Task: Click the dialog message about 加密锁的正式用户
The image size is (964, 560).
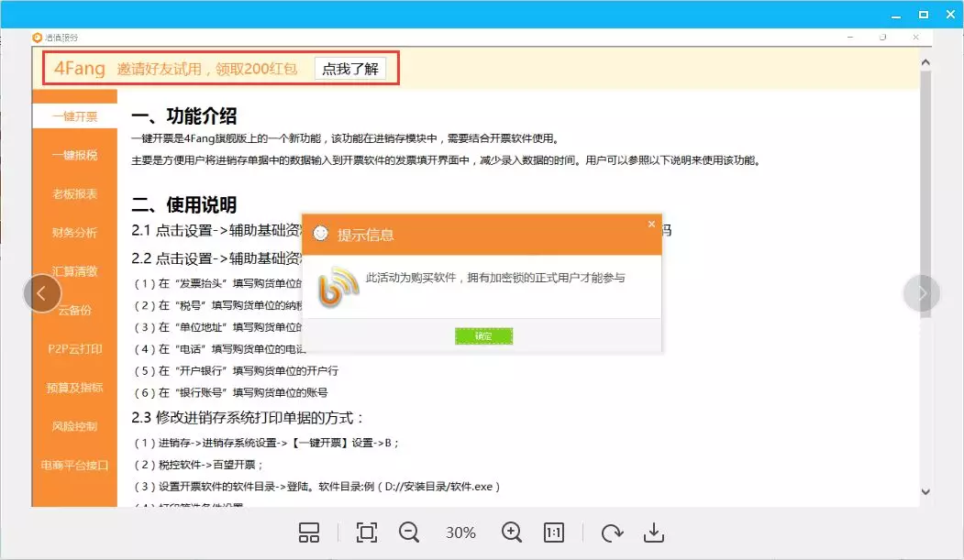Action: point(495,278)
